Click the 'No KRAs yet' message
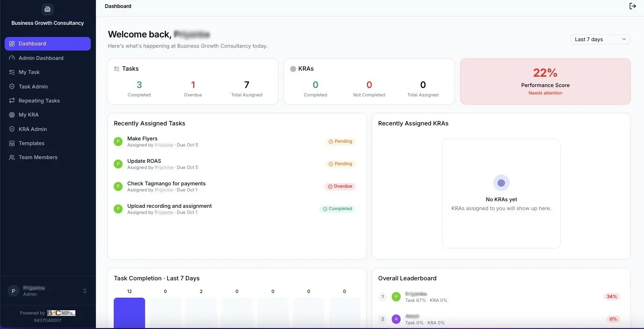Image resolution: width=644 pixels, height=329 pixels. (501, 199)
